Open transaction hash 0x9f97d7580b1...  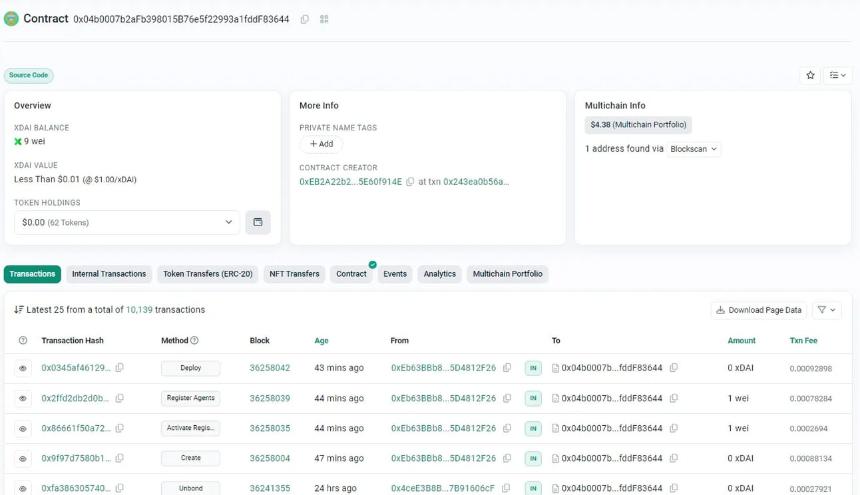click(x=76, y=458)
